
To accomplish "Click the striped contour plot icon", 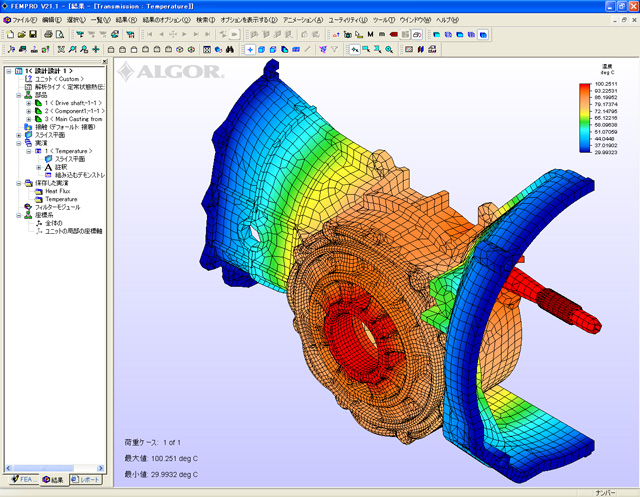I will click(x=409, y=49).
